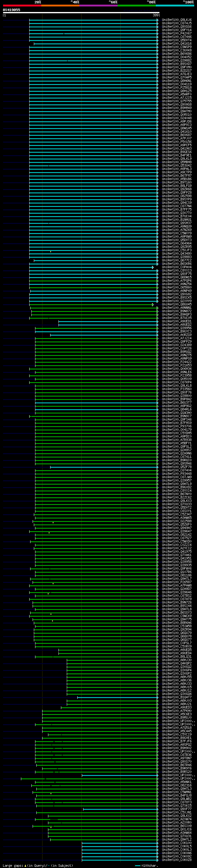This screenshot has width=197, height=868.
Task: Choose UniRef100_Q9FXM0 in the hit list
Action: (x=177, y=67)
